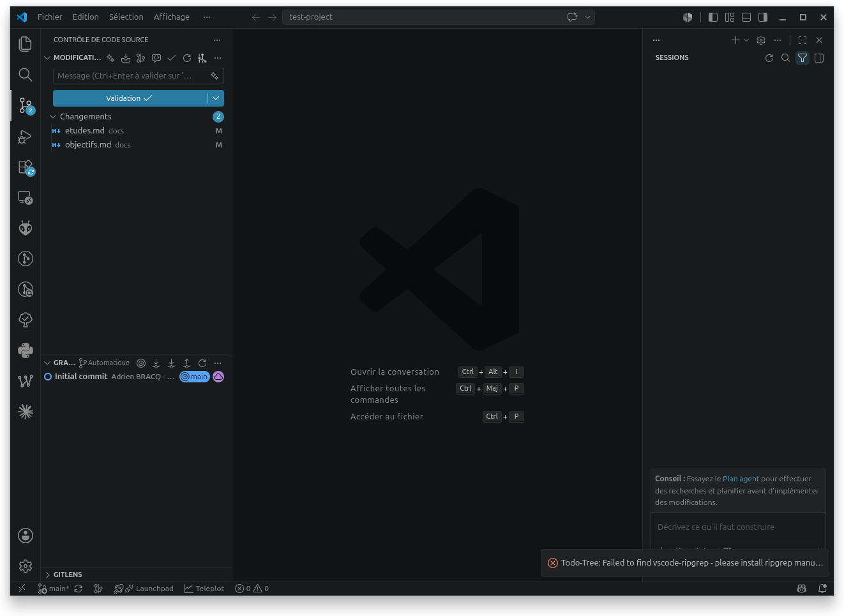Open the more actions ellipsis in the source control header

[x=217, y=40]
